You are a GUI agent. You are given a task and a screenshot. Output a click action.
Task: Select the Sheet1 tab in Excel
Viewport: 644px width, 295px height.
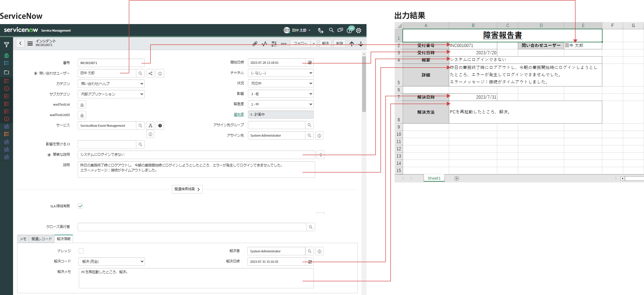click(x=434, y=178)
